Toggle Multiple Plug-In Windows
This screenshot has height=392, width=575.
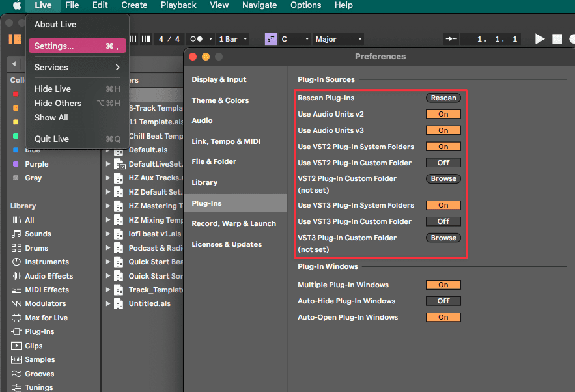click(443, 285)
